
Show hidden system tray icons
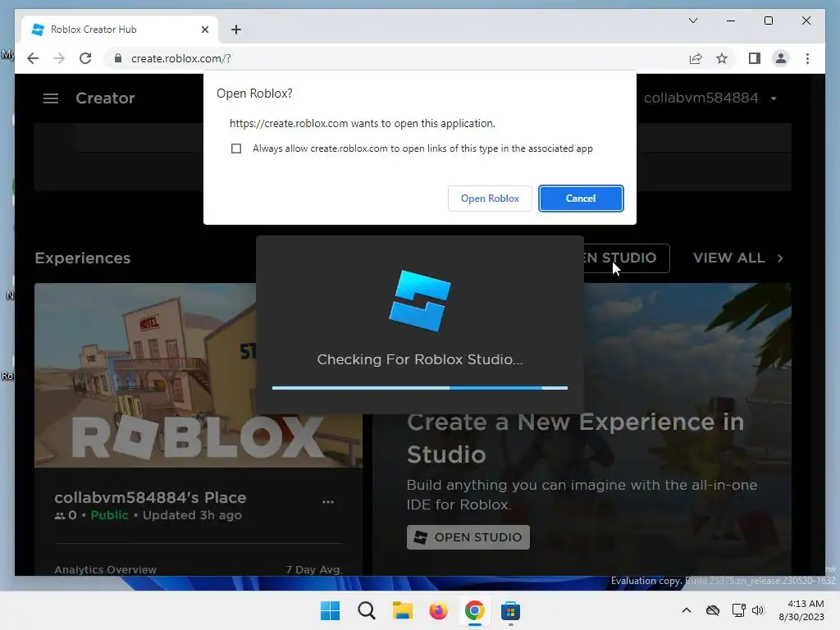tap(687, 610)
